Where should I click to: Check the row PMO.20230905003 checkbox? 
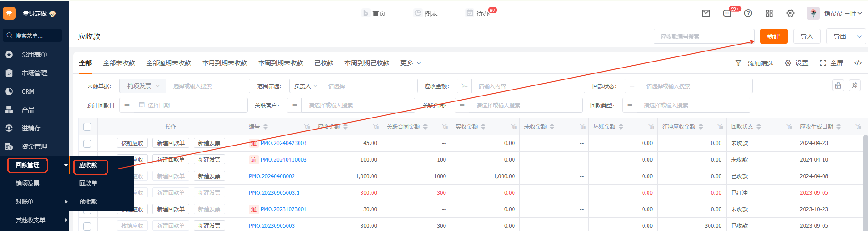[87, 226]
